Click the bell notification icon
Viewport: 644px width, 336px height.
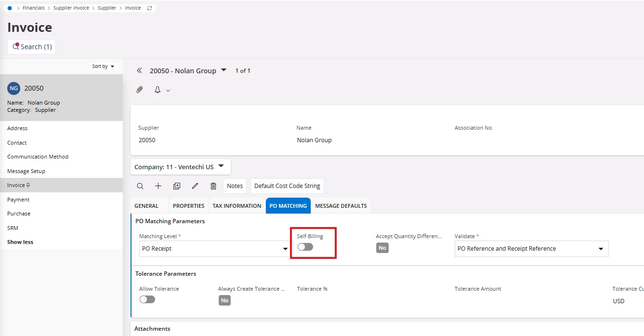(157, 90)
